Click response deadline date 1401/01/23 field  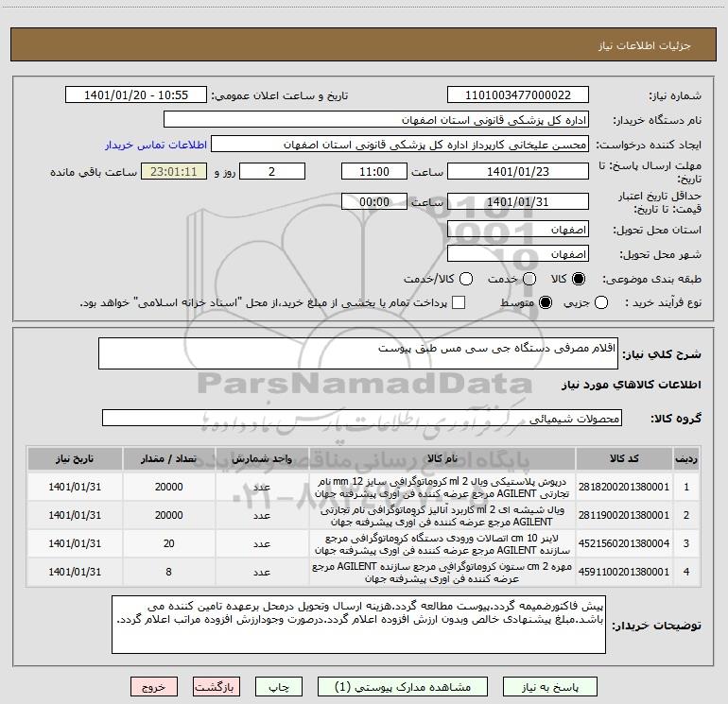point(518,171)
